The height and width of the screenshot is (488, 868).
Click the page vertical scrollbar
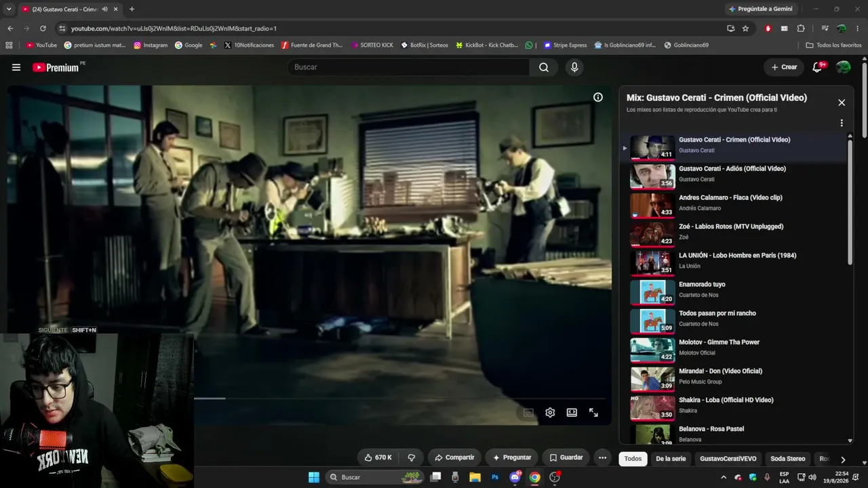[x=865, y=99]
